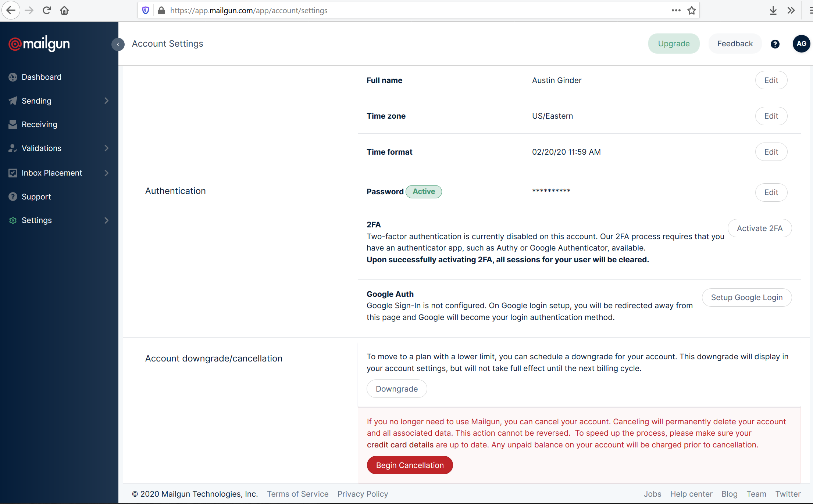Edit the Time format setting
The image size is (813, 504).
click(x=771, y=152)
